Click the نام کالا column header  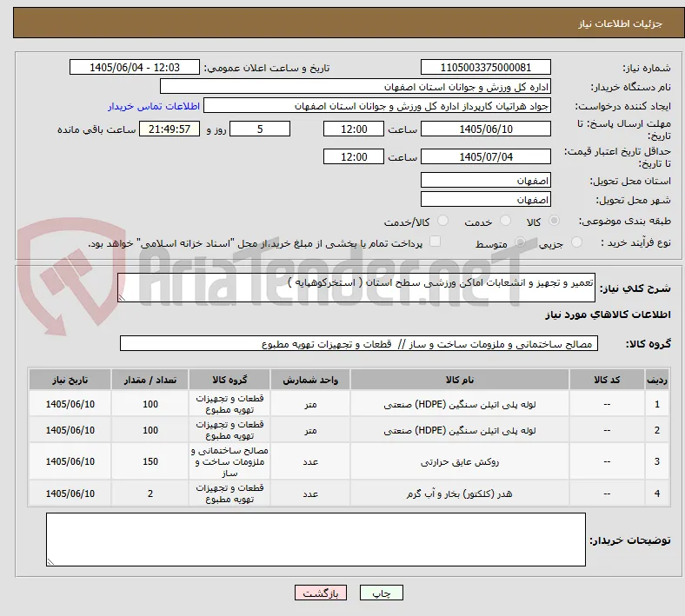[x=460, y=380]
